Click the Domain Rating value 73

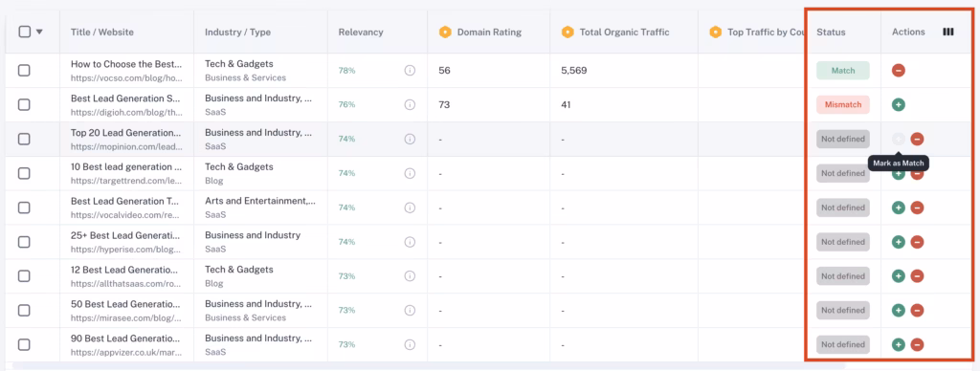(444, 105)
